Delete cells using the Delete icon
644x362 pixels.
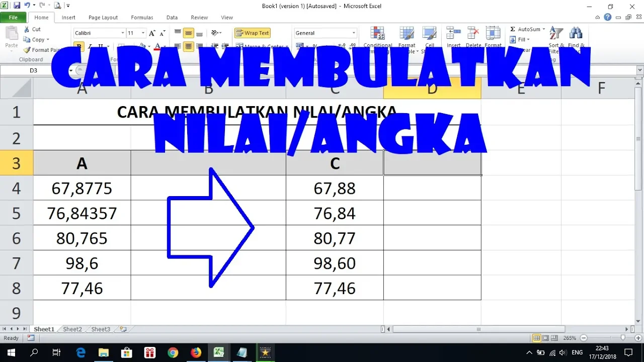point(473,33)
